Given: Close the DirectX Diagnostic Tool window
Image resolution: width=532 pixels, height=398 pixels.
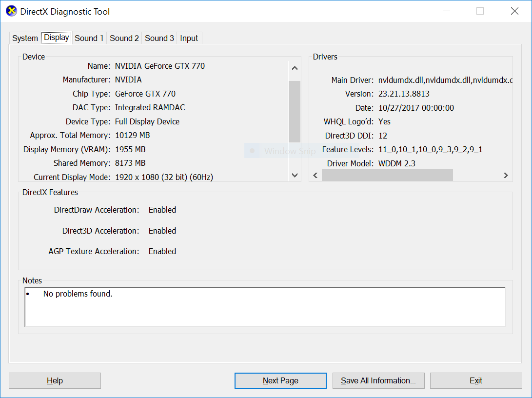Looking at the screenshot, I should pyautogui.click(x=514, y=11).
